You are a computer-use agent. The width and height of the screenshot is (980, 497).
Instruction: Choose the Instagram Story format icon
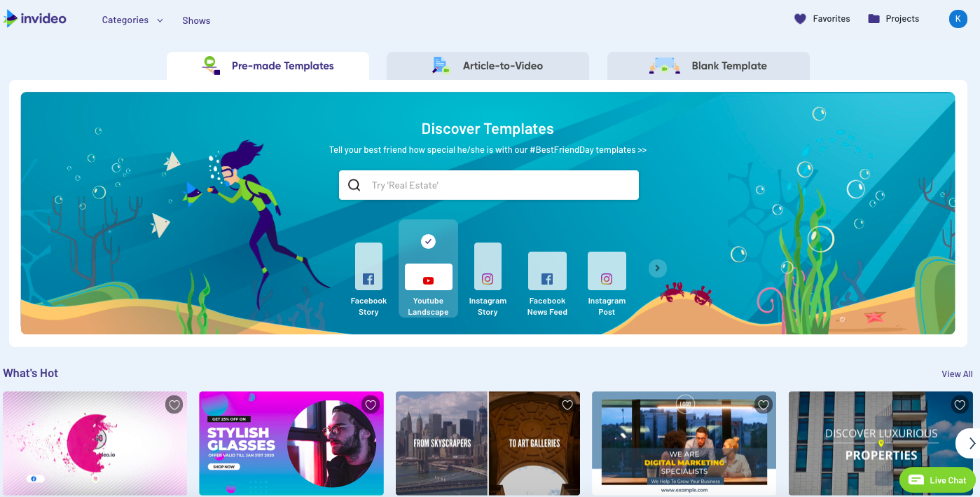(x=488, y=278)
